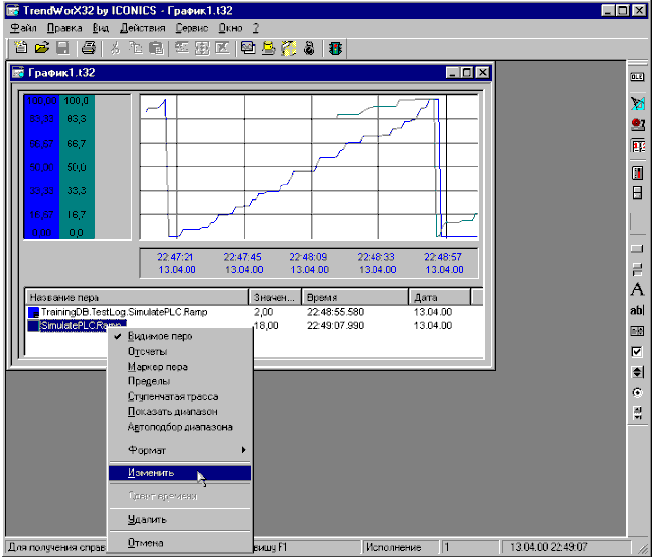Click the 'abl' edit box tool icon

[x=637, y=310]
